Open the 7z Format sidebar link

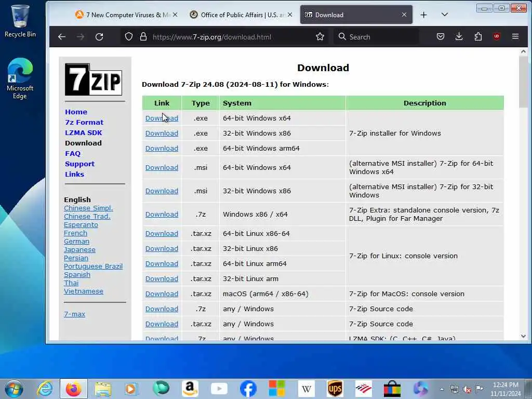[x=84, y=122]
